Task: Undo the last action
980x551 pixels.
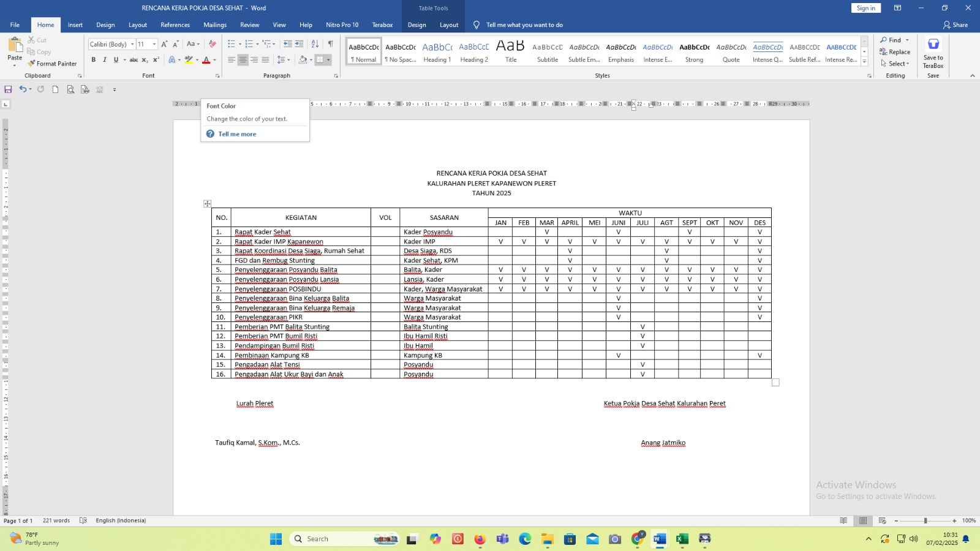Action: [23, 89]
